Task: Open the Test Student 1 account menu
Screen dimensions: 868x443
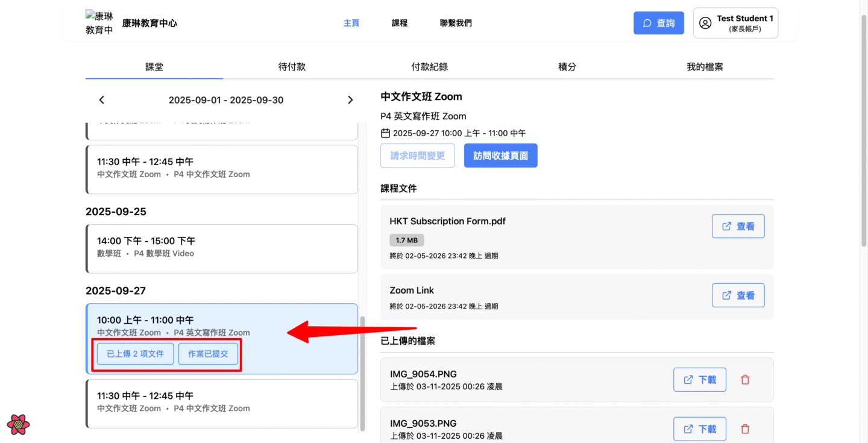Action: [735, 23]
